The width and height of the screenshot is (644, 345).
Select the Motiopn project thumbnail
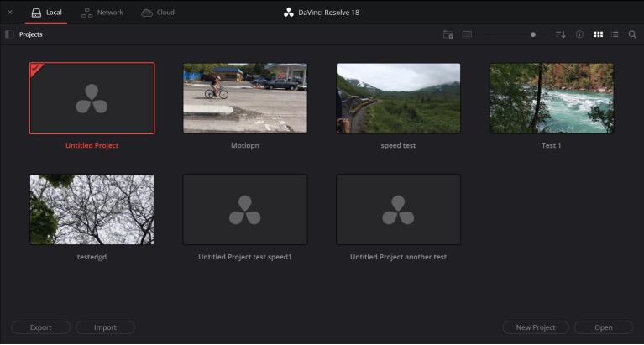245,98
